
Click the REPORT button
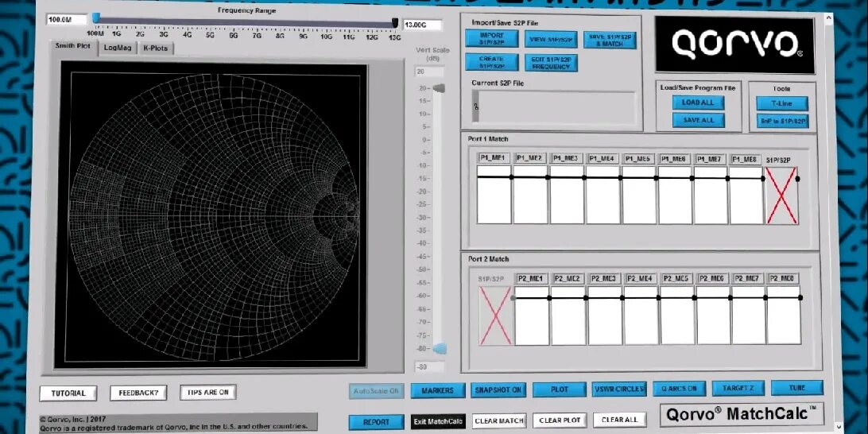(377, 422)
